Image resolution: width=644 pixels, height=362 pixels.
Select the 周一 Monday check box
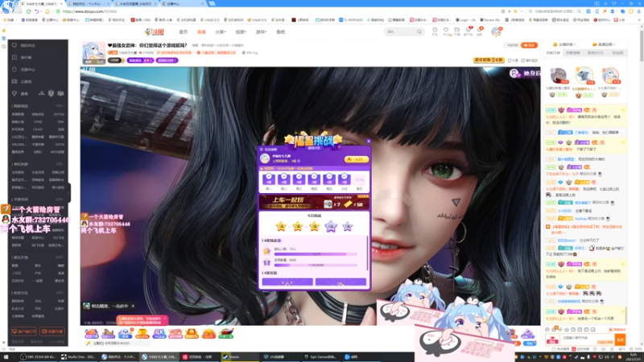coord(269,179)
